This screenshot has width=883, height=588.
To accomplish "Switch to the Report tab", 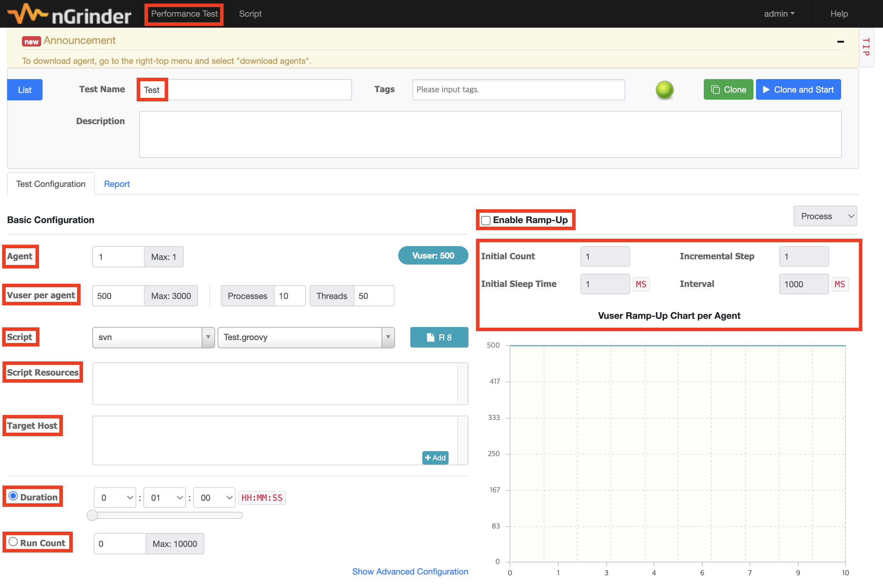I will pyautogui.click(x=117, y=184).
